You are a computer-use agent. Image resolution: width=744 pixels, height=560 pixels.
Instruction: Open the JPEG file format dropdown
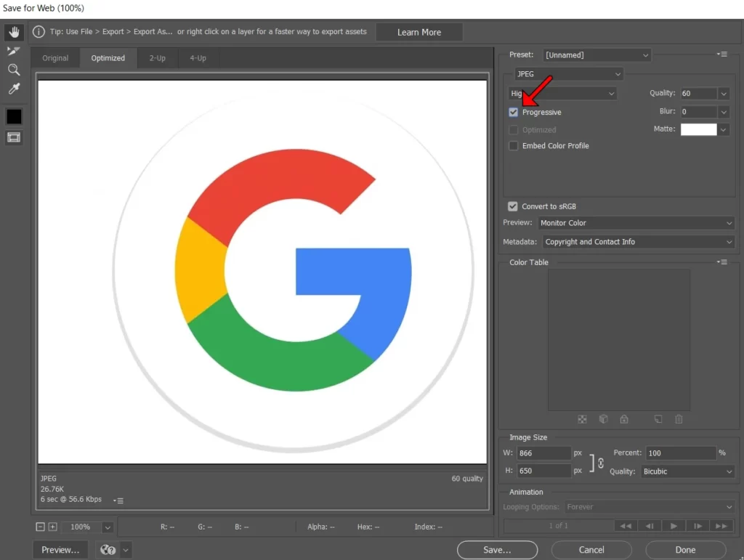pyautogui.click(x=569, y=74)
